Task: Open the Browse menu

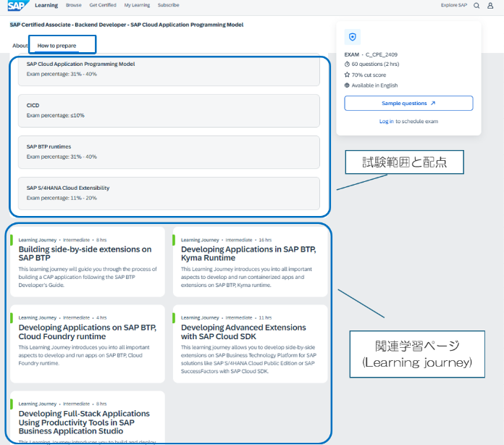Action: 74,5
